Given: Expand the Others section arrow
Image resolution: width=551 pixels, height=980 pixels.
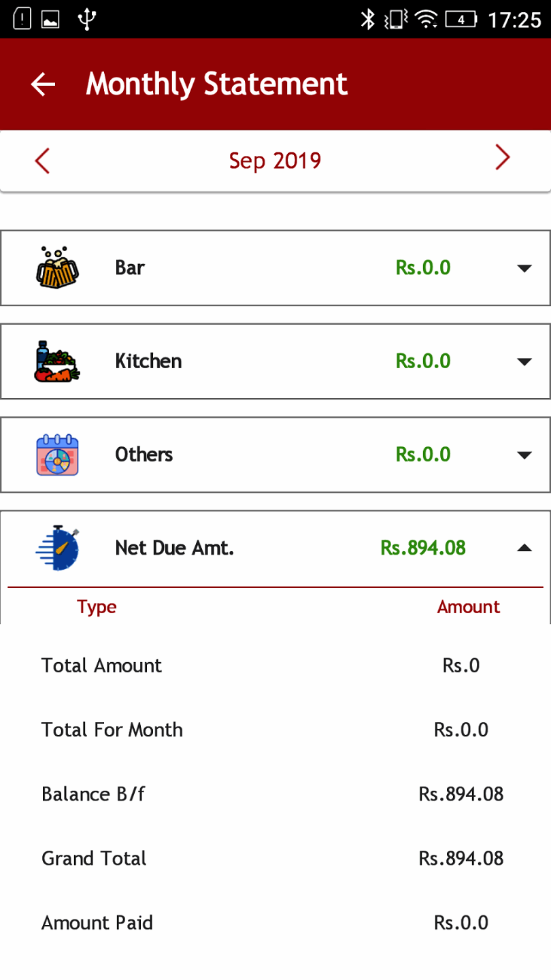Looking at the screenshot, I should click(x=524, y=455).
